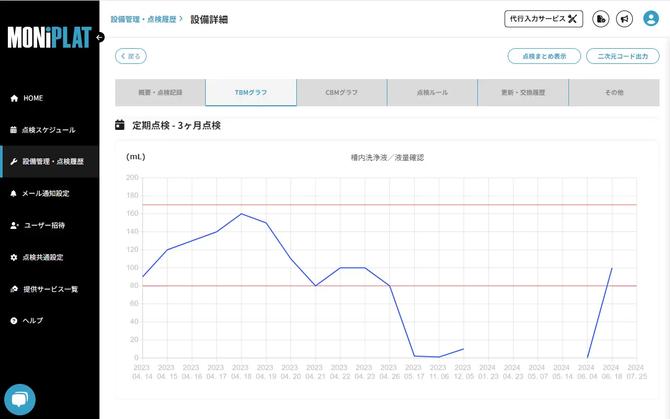Open 提供サービス一覧 in the sidebar

click(49, 289)
